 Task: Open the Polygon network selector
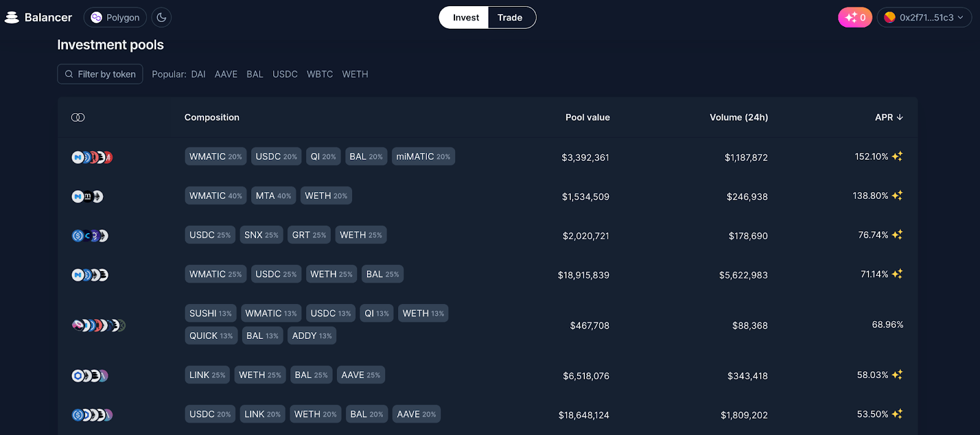115,18
